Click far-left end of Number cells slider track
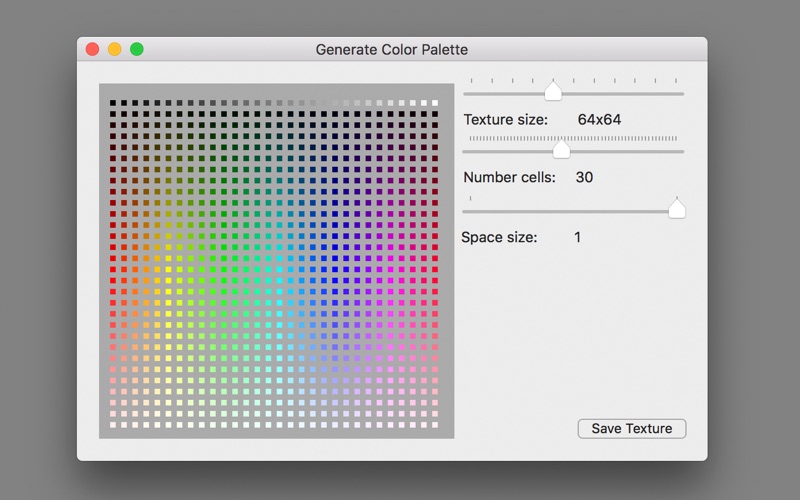 pos(464,152)
